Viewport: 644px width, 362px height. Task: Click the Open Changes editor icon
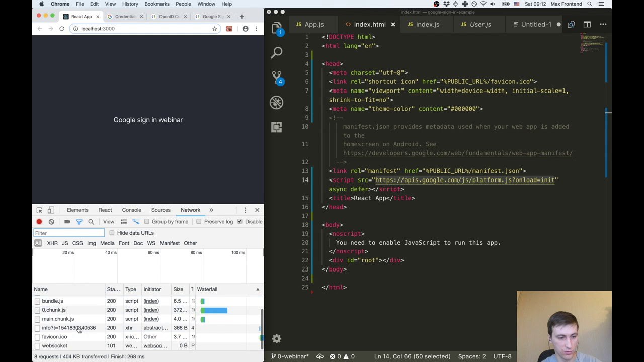tap(571, 24)
